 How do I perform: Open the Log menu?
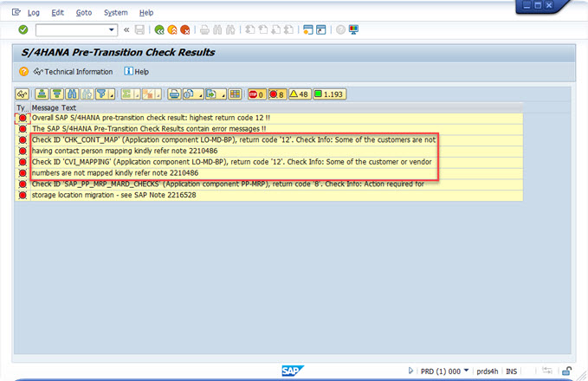coord(34,13)
